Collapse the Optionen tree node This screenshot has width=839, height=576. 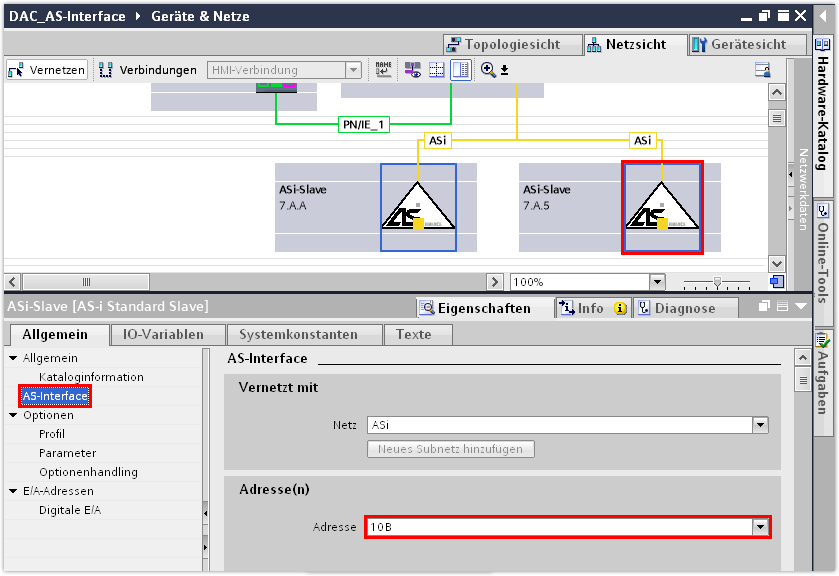[13, 415]
